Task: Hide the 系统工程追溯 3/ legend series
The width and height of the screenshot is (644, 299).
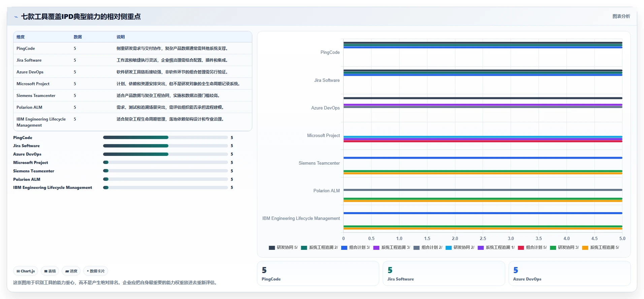Action: (392, 247)
